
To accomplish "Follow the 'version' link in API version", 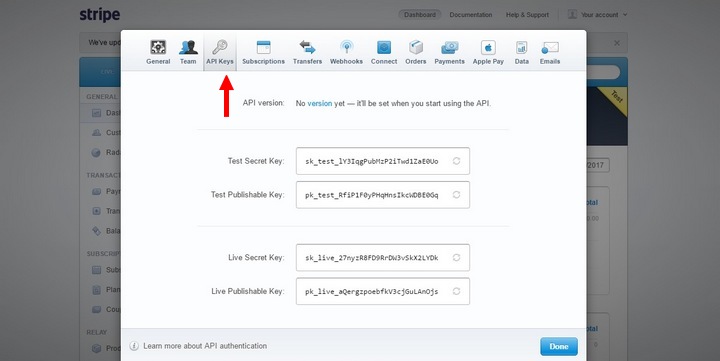I will 320,103.
